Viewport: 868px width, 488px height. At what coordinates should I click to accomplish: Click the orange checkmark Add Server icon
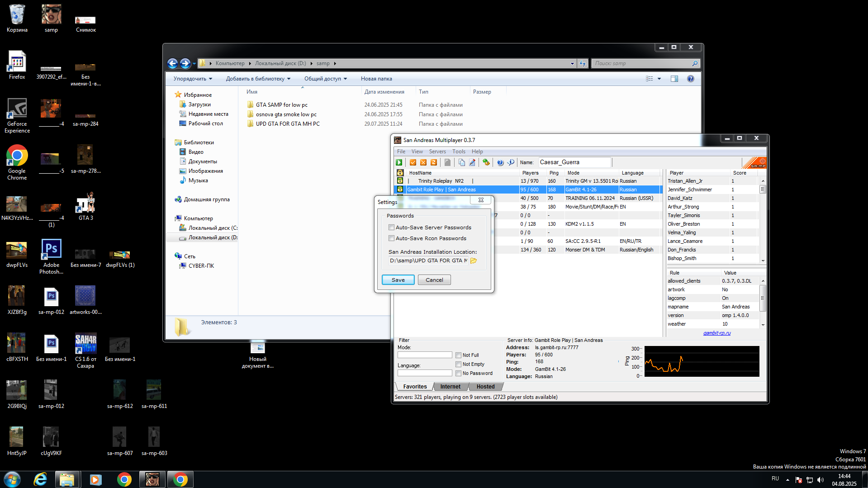point(413,162)
